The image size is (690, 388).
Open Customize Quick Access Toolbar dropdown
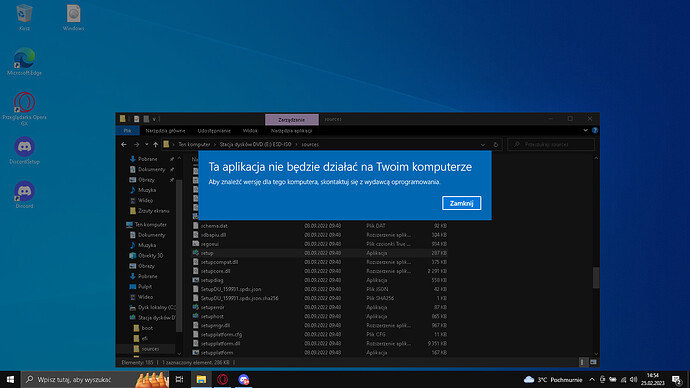[x=154, y=119]
